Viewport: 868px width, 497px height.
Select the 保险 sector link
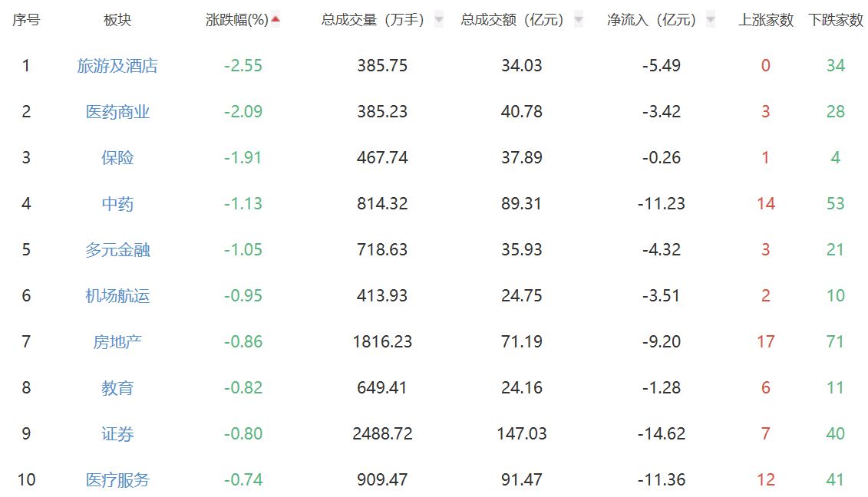117,158
